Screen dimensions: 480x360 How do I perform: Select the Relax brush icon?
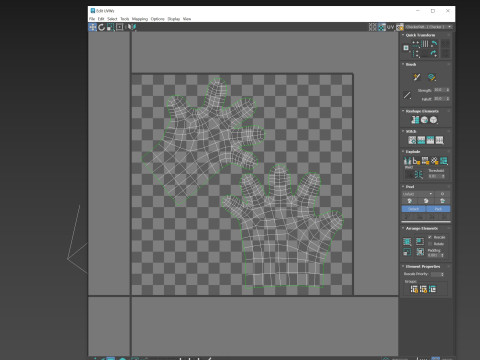click(432, 77)
